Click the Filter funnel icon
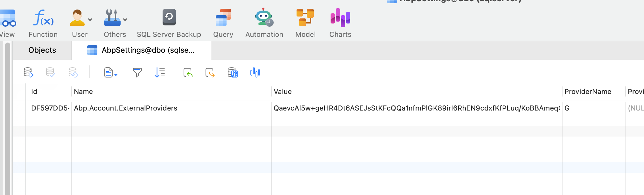644x195 pixels. (x=137, y=73)
